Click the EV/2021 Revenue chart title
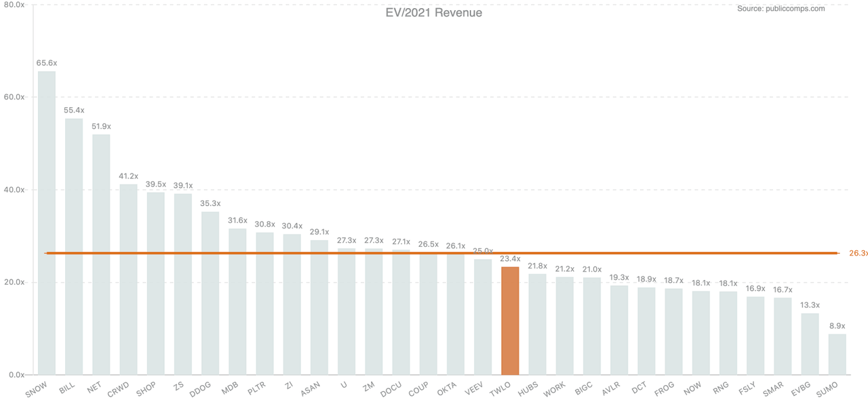 (434, 12)
